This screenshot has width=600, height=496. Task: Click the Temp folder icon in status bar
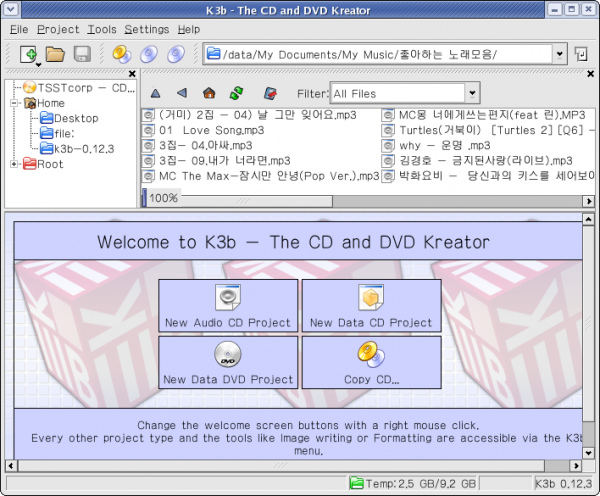pos(357,483)
